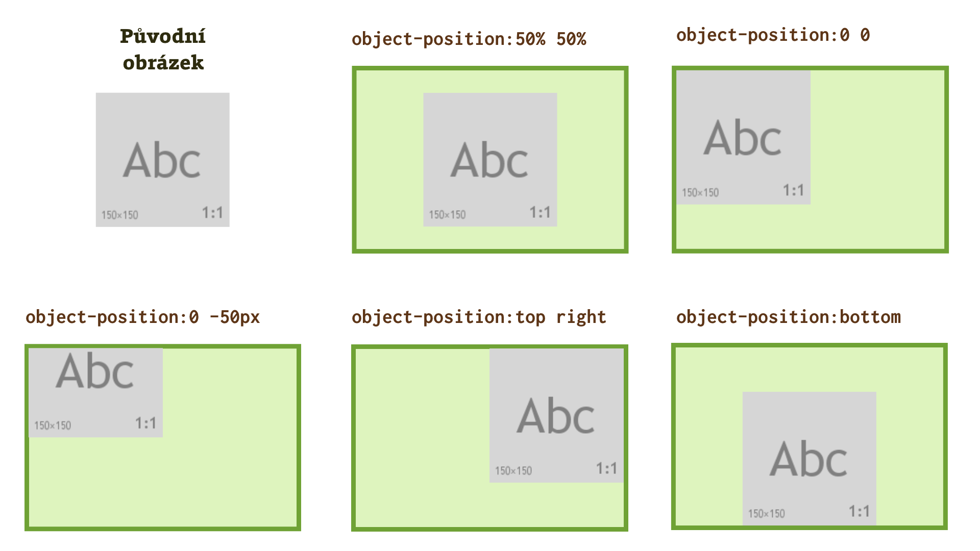This screenshot has height=551, width=980.
Task: Click the "object-position:top right" label
Action: pyautogui.click(x=479, y=317)
